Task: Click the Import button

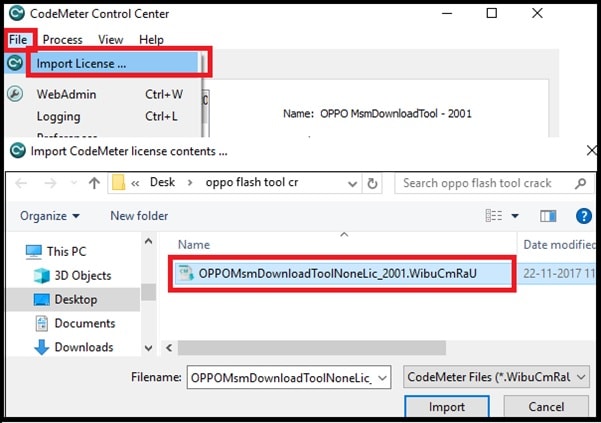Action: (x=447, y=406)
